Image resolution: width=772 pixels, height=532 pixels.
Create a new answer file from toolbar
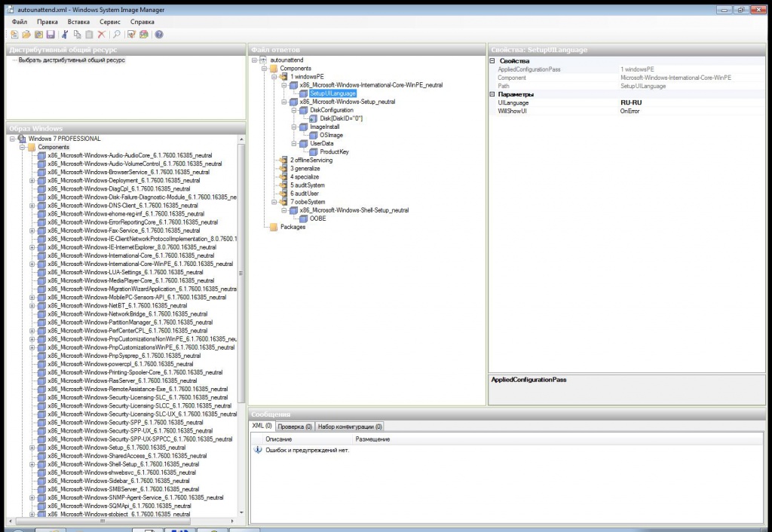tap(14, 35)
